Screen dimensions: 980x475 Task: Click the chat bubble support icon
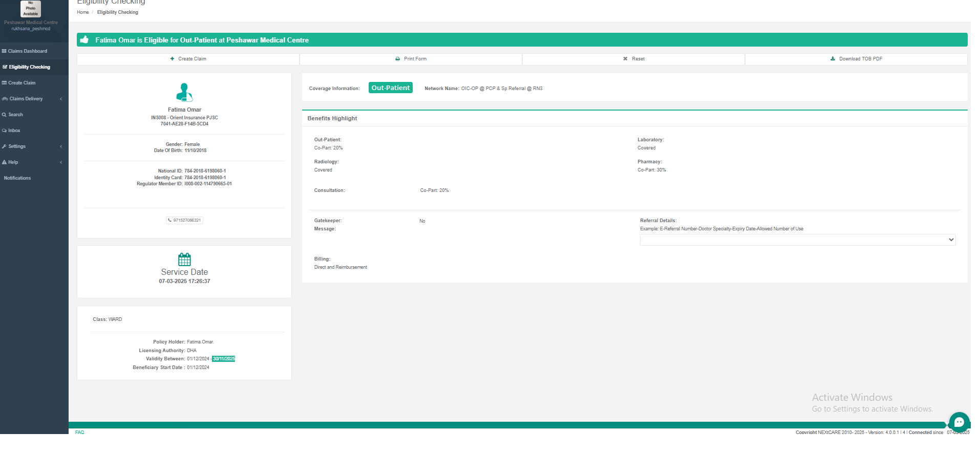pyautogui.click(x=959, y=422)
